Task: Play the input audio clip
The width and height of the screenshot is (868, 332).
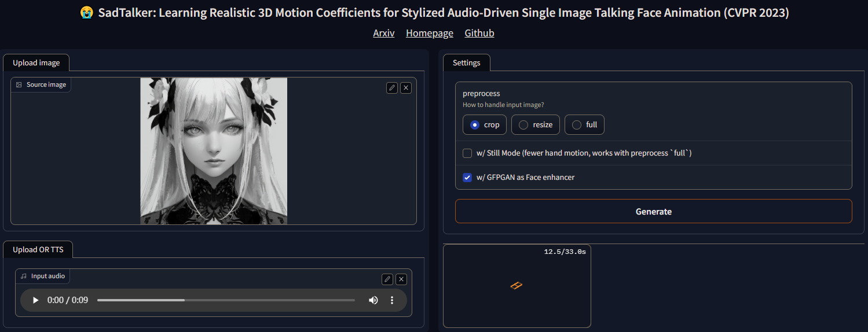Action: (35, 300)
